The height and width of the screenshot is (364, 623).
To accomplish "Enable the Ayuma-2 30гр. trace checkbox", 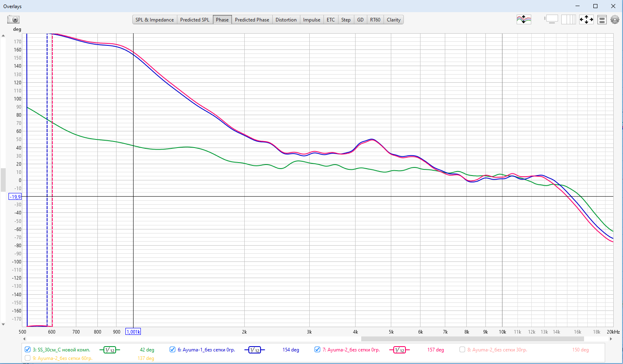I will tap(462, 349).
